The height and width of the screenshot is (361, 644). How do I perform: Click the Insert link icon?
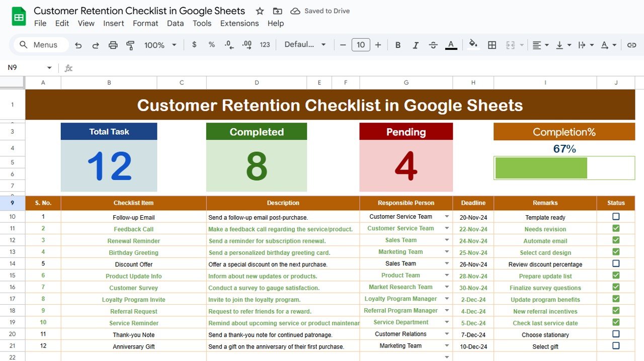(x=632, y=45)
